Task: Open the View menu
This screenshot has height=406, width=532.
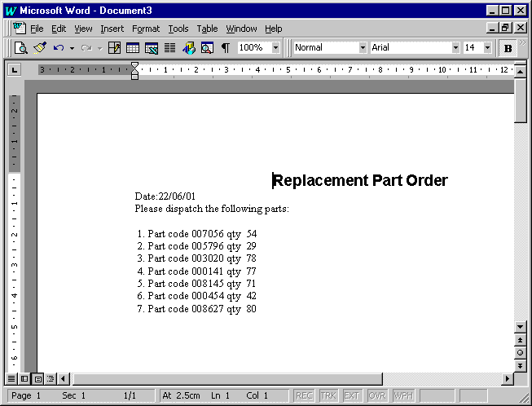Action: coord(83,29)
